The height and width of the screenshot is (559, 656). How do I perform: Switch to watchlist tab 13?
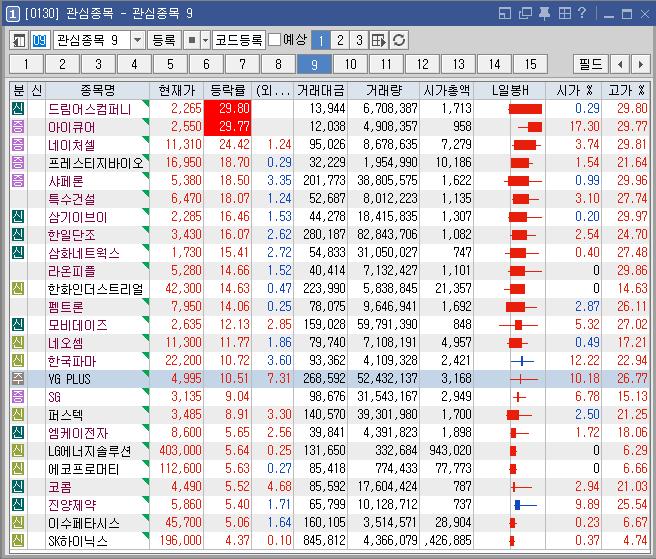tap(459, 64)
